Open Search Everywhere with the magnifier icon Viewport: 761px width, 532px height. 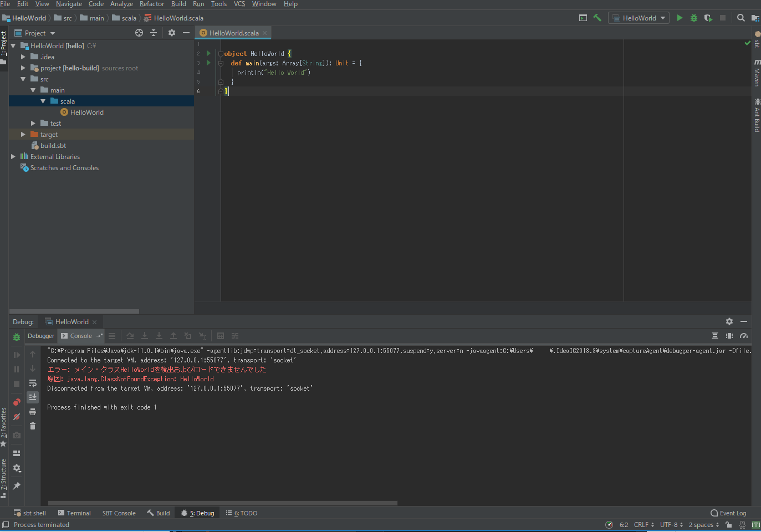click(x=740, y=17)
